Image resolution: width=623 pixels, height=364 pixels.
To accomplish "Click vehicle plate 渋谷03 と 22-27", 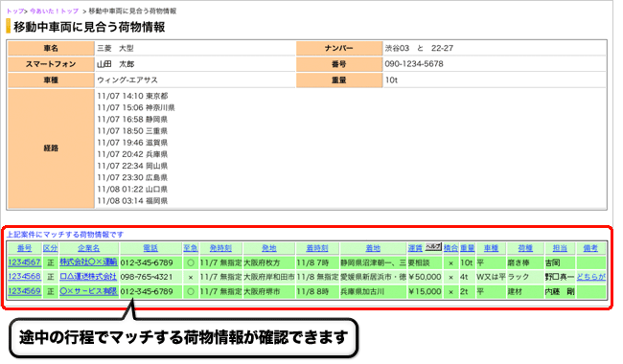I will click(419, 48).
